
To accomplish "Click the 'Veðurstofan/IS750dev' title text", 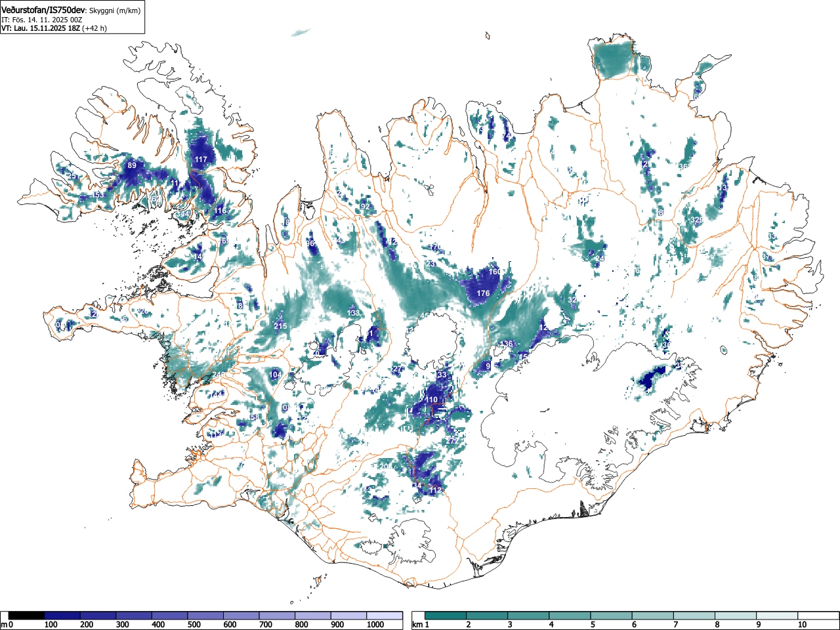I will 43,10.
